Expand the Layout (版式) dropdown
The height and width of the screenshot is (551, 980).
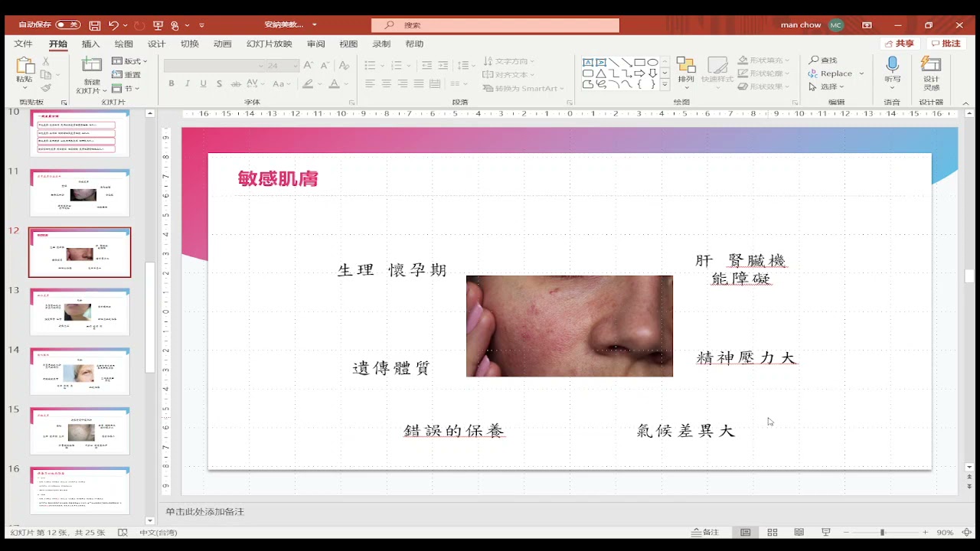129,61
